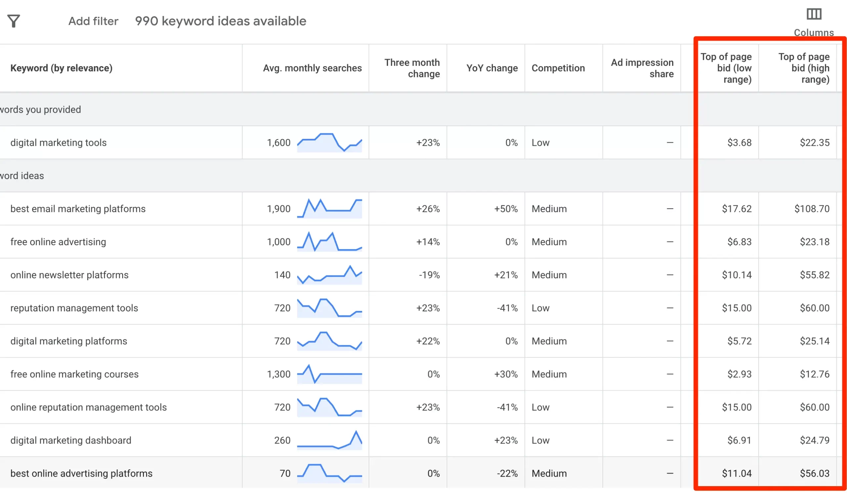Sort by Three month change header

[x=412, y=68]
